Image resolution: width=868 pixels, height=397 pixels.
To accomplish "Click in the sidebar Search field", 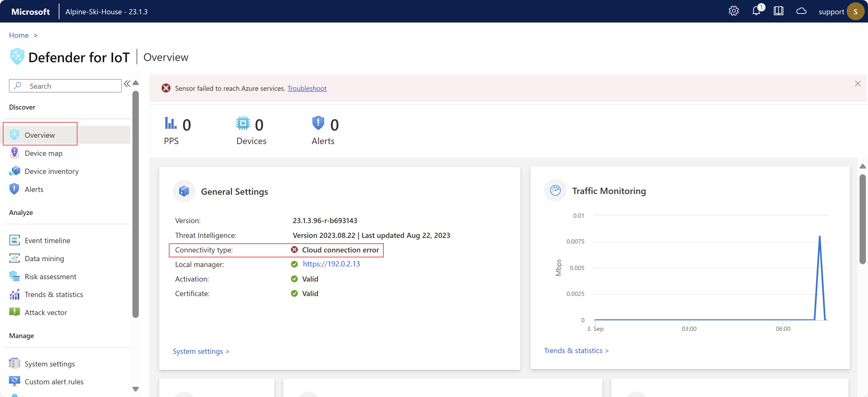I will pos(71,86).
